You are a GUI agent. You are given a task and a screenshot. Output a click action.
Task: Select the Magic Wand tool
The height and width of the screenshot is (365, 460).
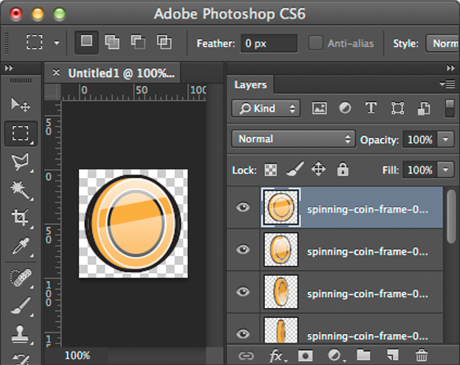20,190
